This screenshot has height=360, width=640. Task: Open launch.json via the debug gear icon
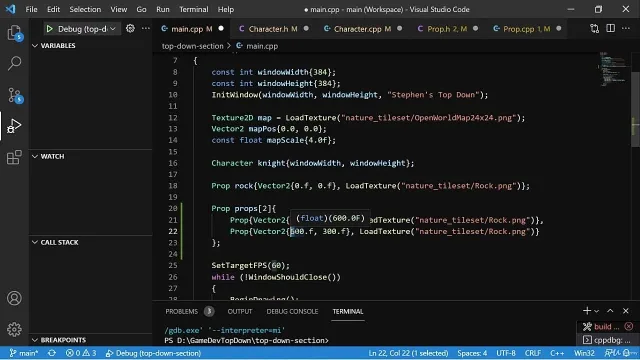130,29
